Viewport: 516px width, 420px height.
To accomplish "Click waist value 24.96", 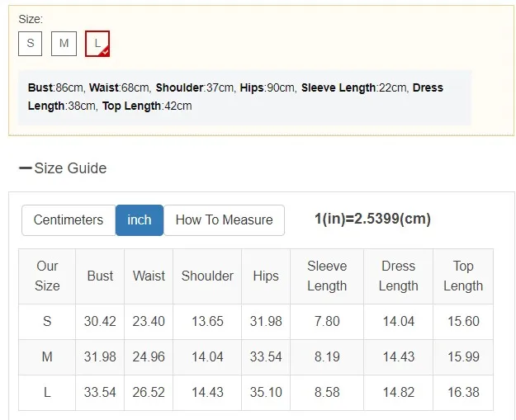I will tap(149, 356).
